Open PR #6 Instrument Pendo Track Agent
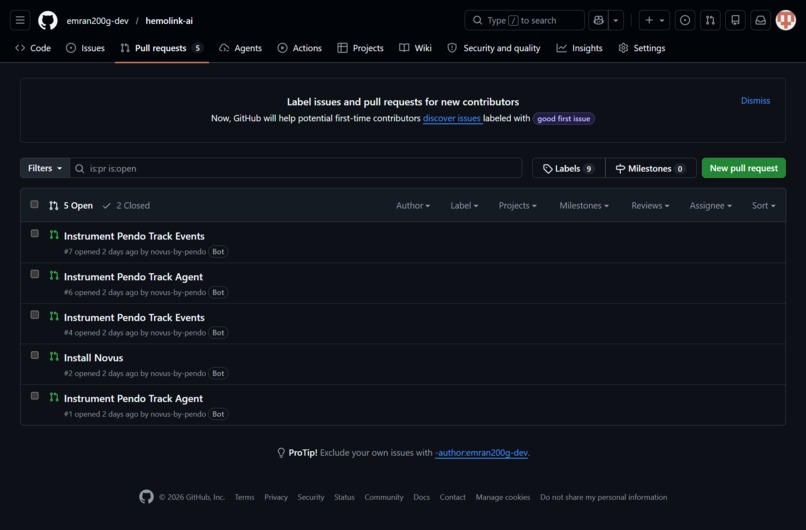Image resolution: width=806 pixels, height=530 pixels. point(133,277)
